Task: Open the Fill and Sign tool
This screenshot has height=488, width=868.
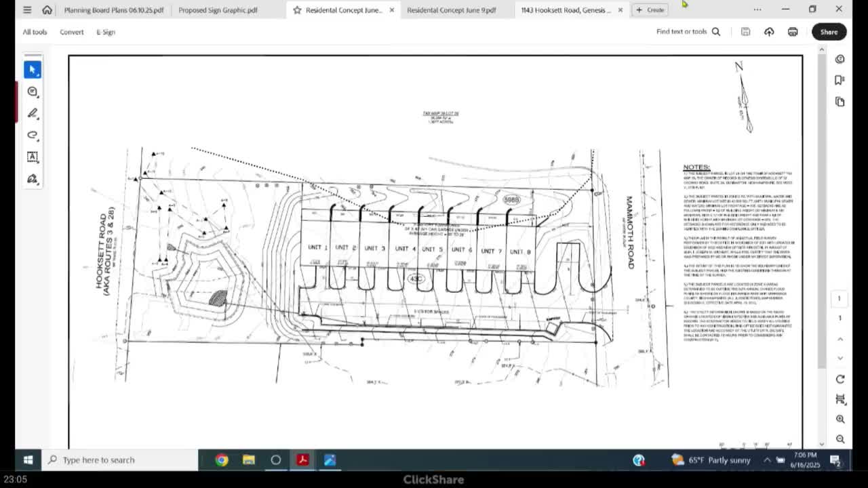Action: click(33, 179)
